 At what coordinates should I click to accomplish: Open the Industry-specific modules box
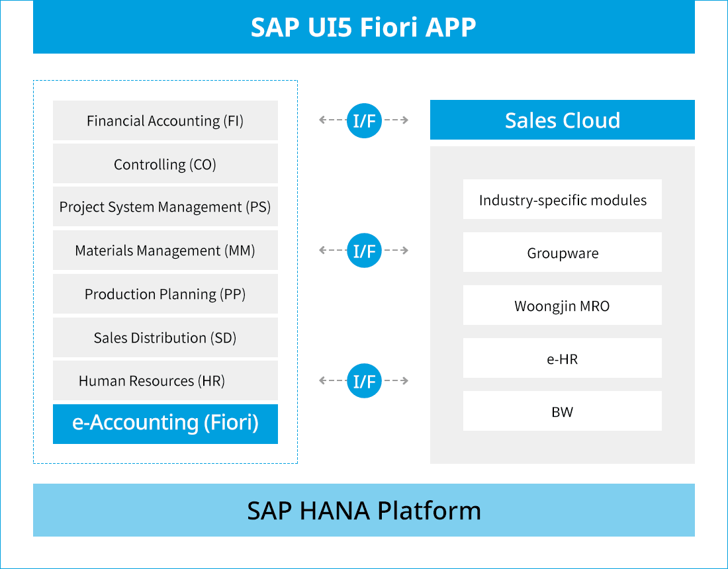[x=563, y=200]
